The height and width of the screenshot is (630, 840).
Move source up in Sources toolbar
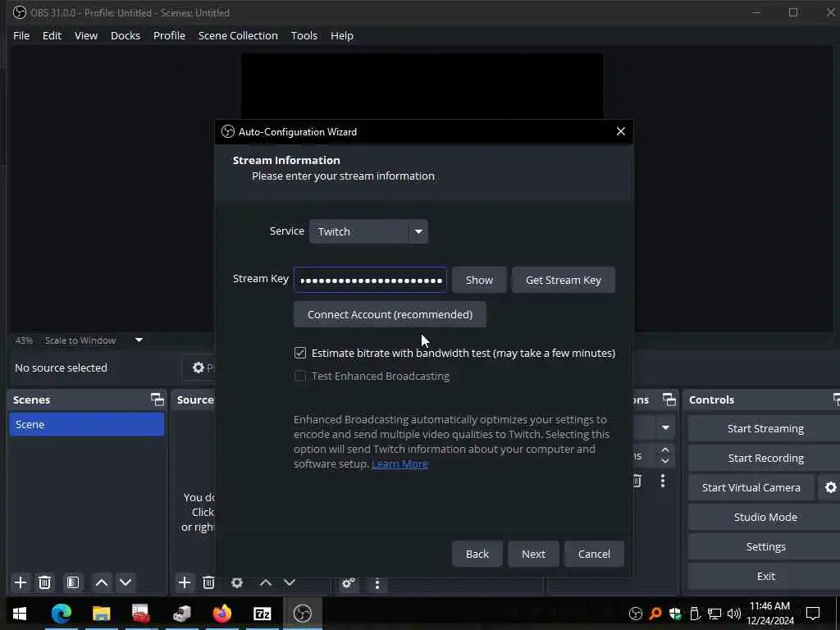[x=265, y=582]
